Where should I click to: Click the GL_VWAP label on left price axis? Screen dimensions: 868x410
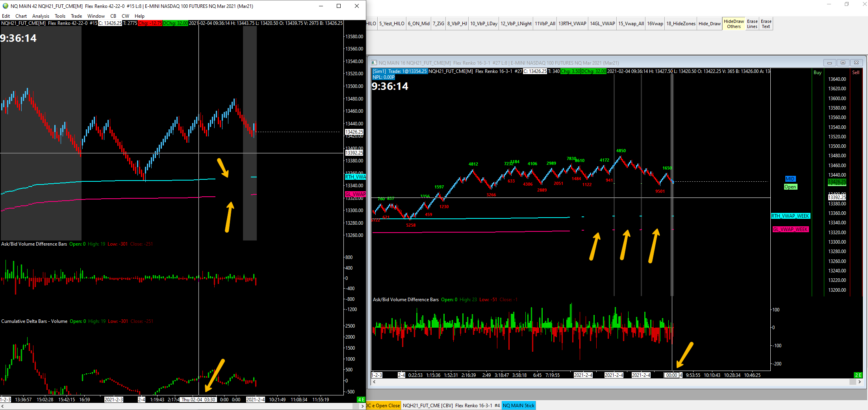tap(355, 194)
